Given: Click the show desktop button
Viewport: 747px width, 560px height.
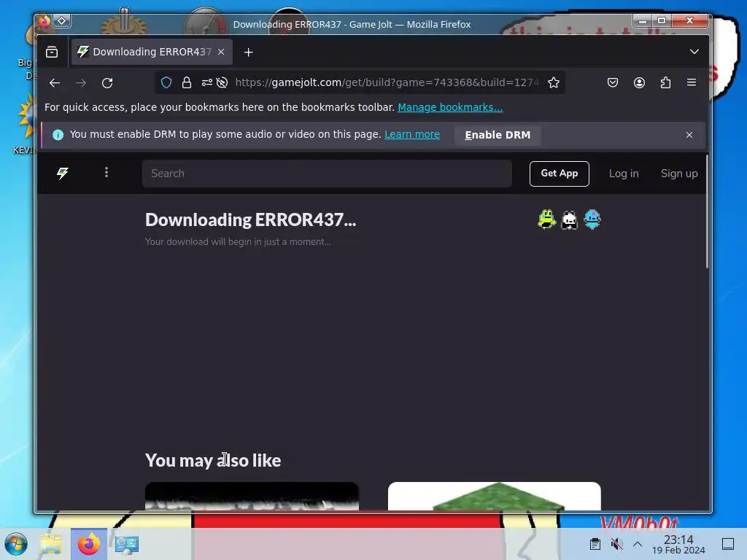Looking at the screenshot, I should click(x=728, y=544).
